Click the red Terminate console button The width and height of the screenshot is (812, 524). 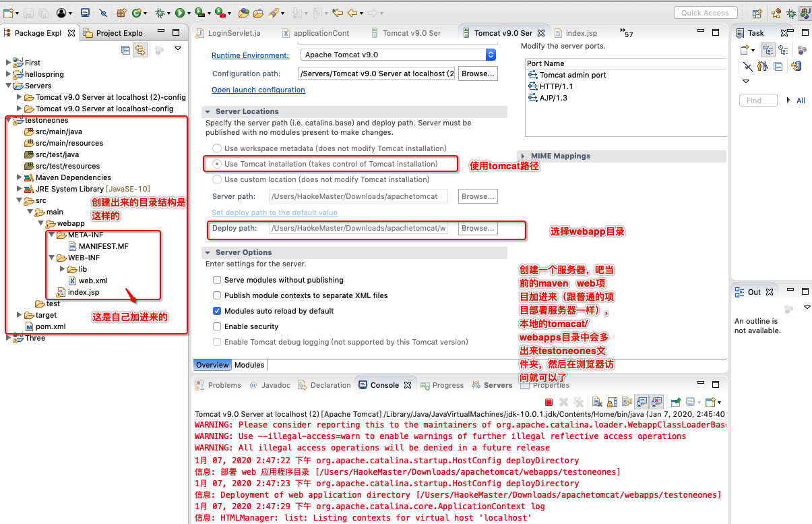click(x=549, y=402)
